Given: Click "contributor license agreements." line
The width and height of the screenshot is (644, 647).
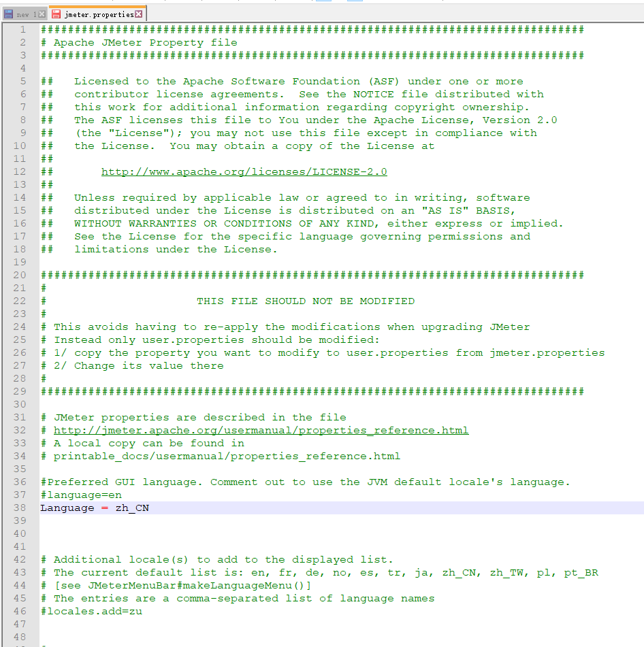Looking at the screenshot, I should point(309,94).
